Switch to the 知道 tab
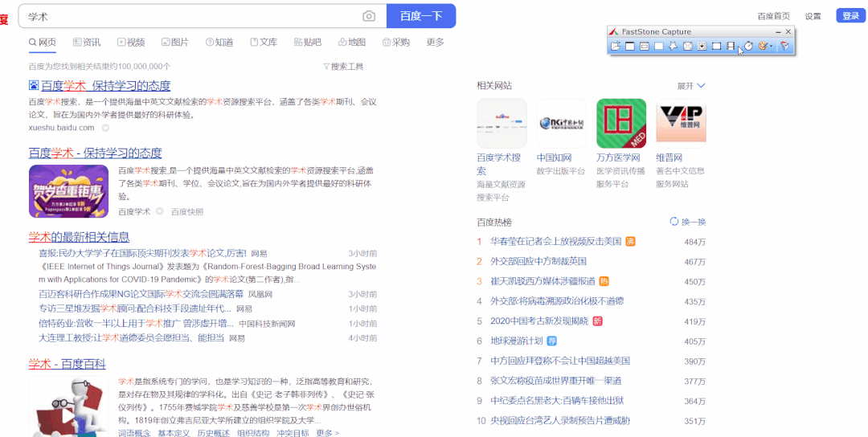 click(x=219, y=42)
